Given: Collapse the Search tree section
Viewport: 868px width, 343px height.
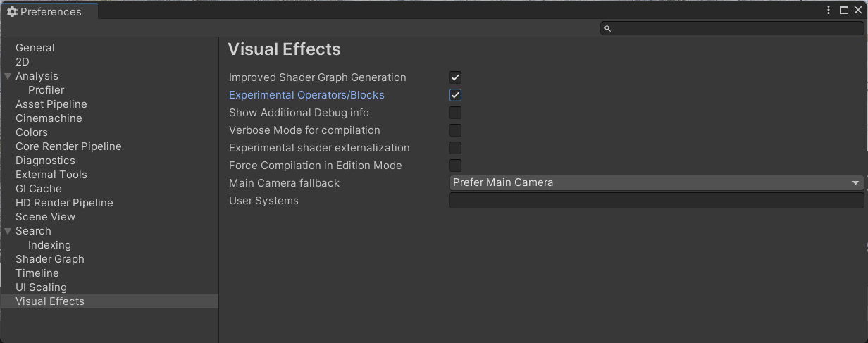Looking at the screenshot, I should pyautogui.click(x=8, y=231).
